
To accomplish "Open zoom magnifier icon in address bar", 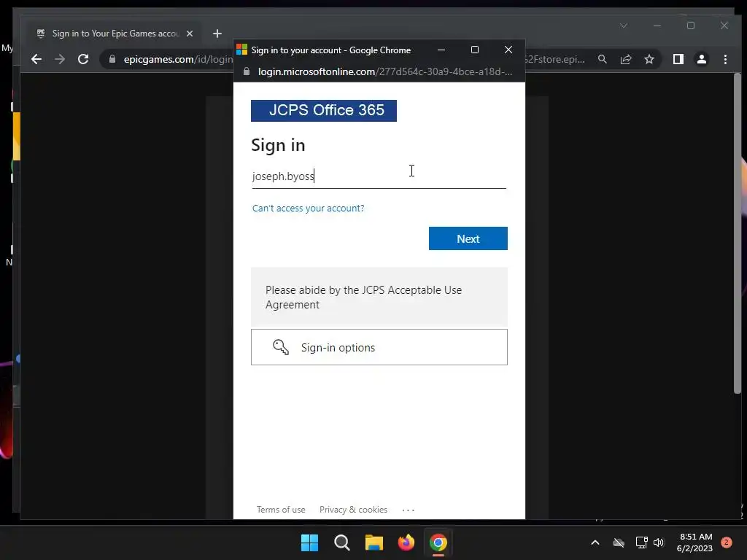I will [602, 59].
